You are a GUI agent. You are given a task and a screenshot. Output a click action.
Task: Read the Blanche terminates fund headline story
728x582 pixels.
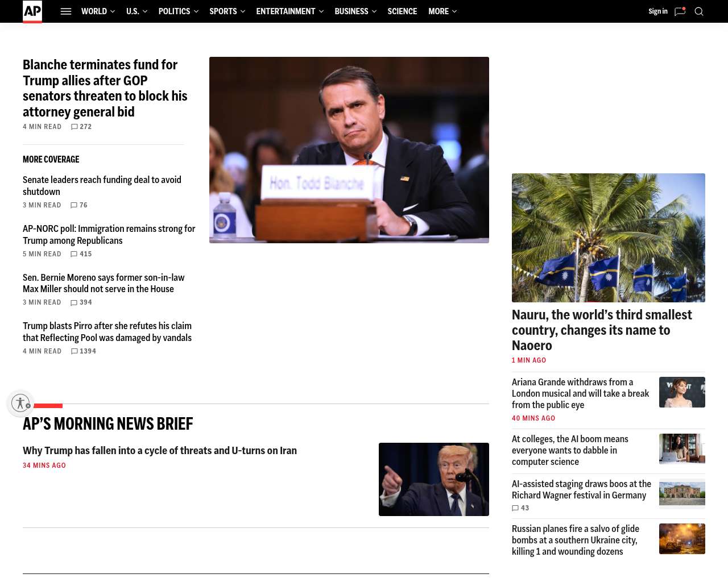105,88
